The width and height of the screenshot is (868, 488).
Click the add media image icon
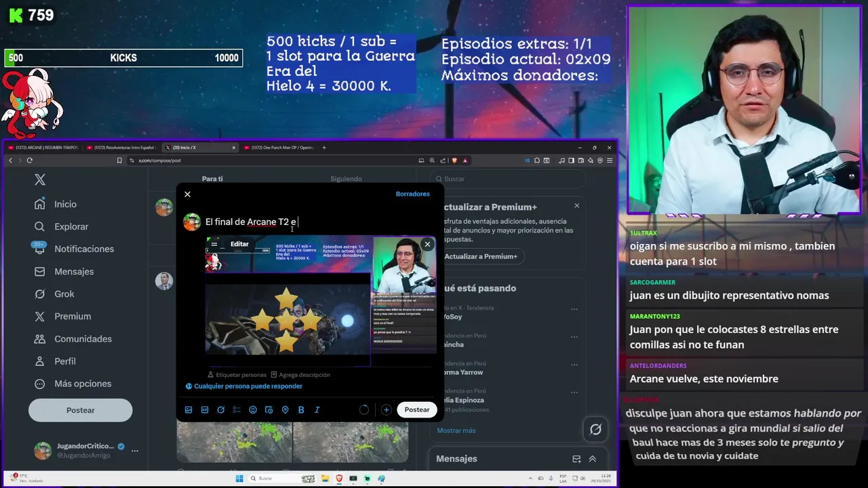point(189,409)
